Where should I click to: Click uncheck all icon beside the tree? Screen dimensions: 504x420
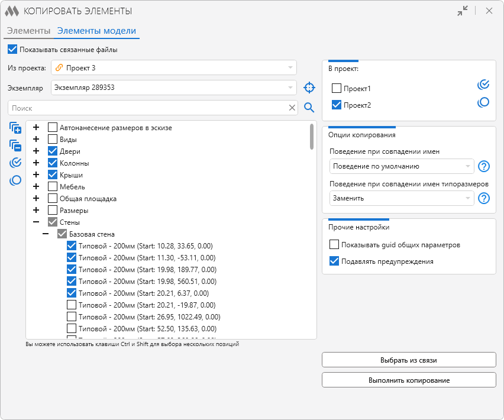(15, 180)
